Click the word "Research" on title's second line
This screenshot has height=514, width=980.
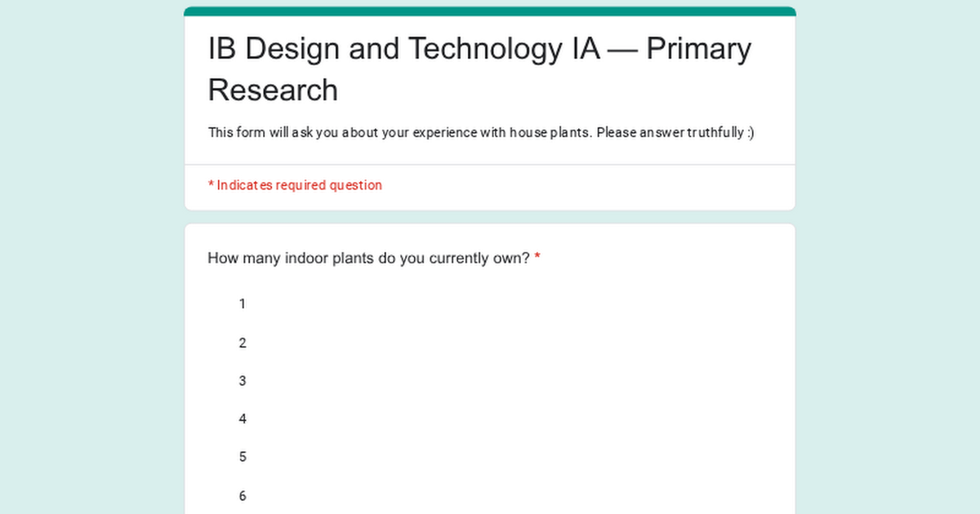pyautogui.click(x=273, y=90)
